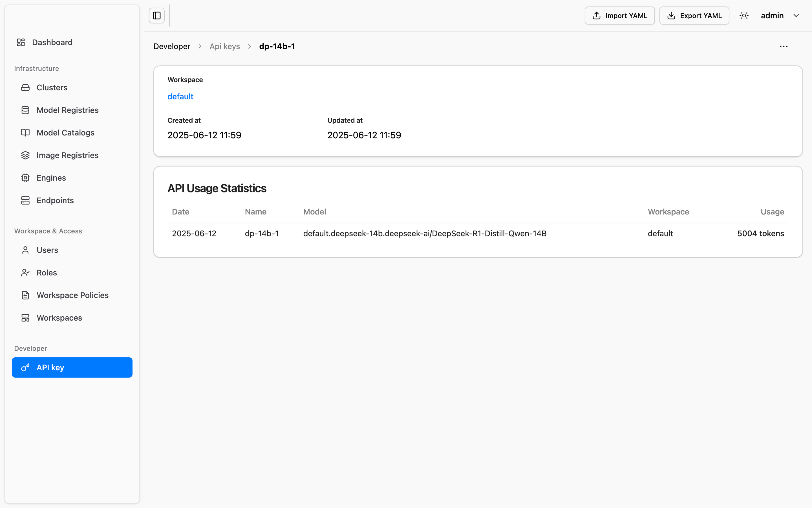812x508 pixels.
Task: Navigate to Roles
Action: coord(72,272)
